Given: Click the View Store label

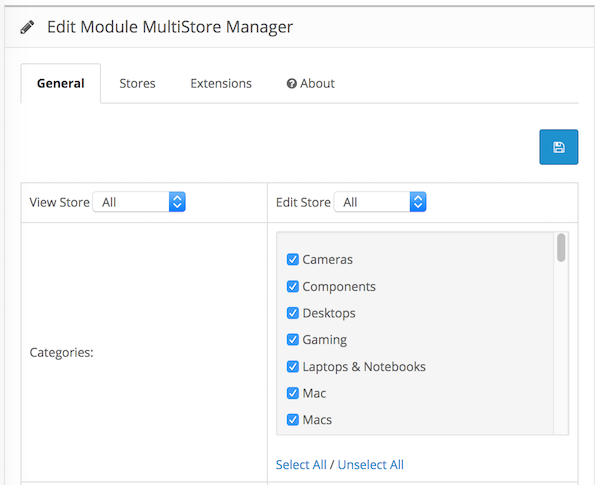Looking at the screenshot, I should pos(59,202).
